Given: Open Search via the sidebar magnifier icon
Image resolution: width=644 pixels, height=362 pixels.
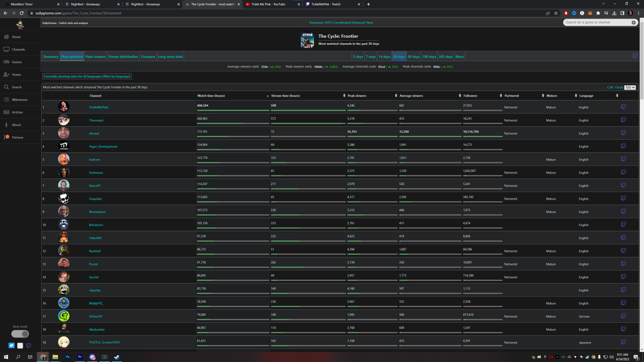Looking at the screenshot, I should click(x=6, y=87).
